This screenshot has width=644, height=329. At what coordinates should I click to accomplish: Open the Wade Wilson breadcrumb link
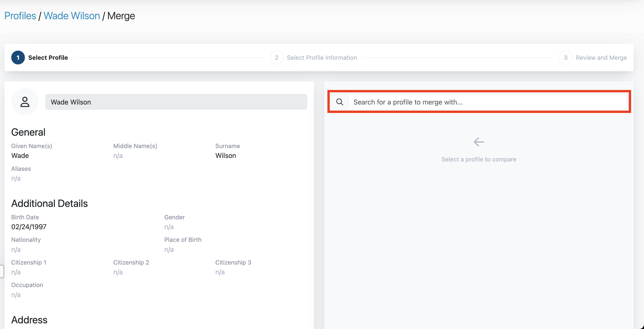72,16
